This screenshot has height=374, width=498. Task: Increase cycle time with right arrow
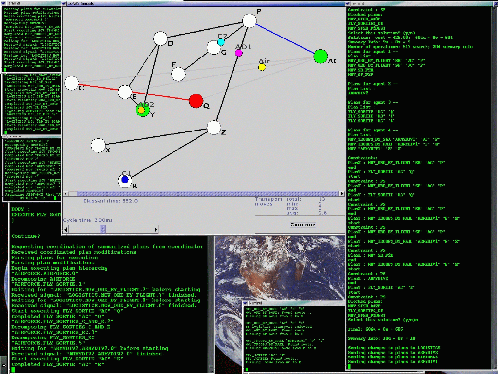(x=156, y=229)
